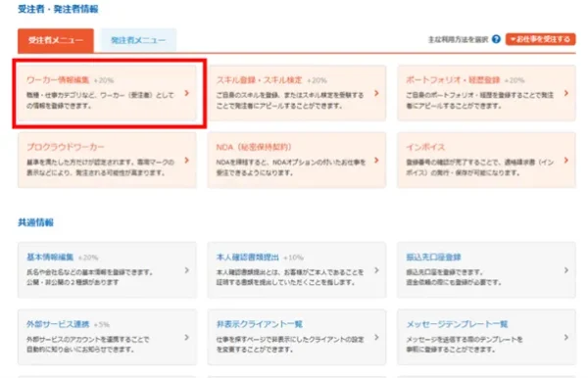Open the NDA(秘密保持契約) link
Image resolution: width=588 pixels, height=378 pixels.
(x=254, y=147)
